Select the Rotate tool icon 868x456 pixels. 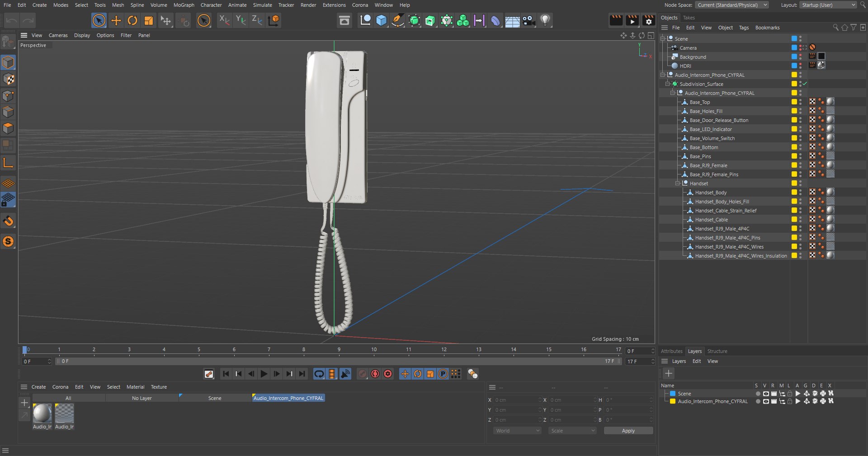pyautogui.click(x=132, y=20)
